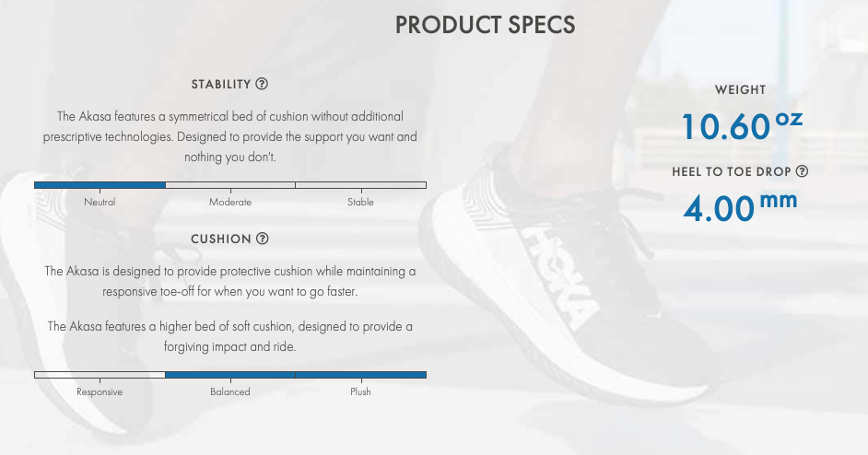Viewport: 868px width, 455px height.
Task: Click the Neutral label under stability bar
Action: (x=100, y=202)
